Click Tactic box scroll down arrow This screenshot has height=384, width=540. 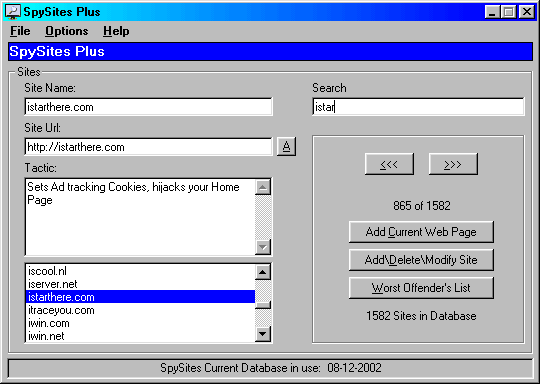pos(263,247)
